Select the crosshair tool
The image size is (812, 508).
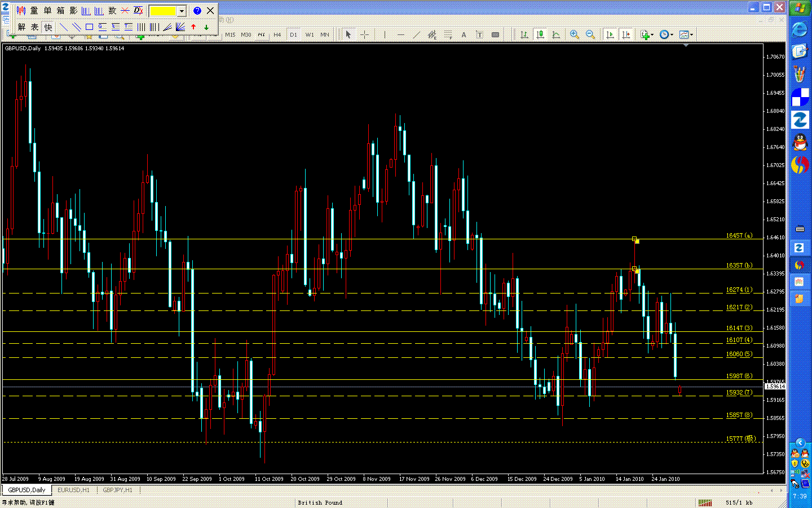364,35
